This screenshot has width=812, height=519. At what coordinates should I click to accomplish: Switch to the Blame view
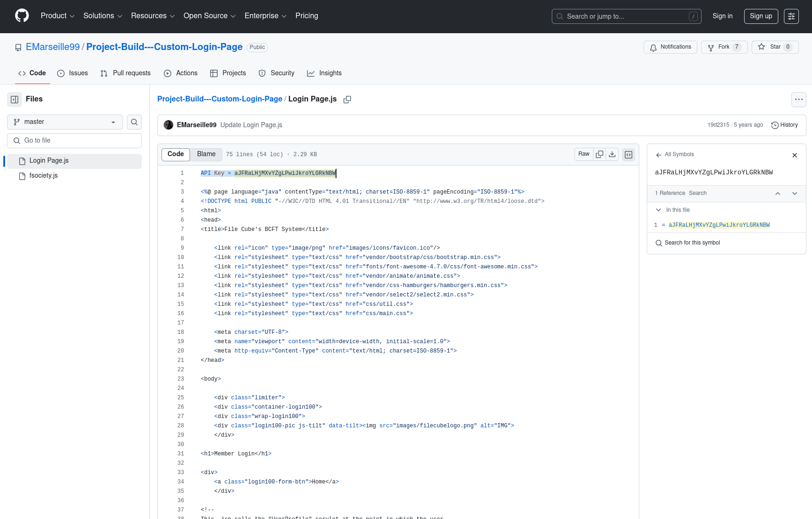point(206,154)
